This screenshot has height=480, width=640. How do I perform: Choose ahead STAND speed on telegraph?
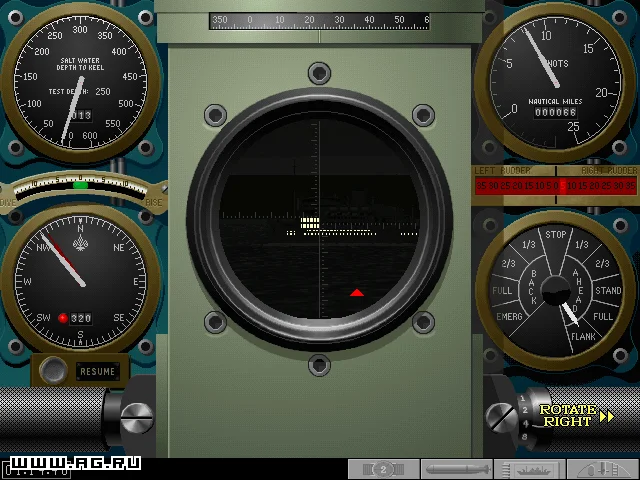[x=608, y=291]
